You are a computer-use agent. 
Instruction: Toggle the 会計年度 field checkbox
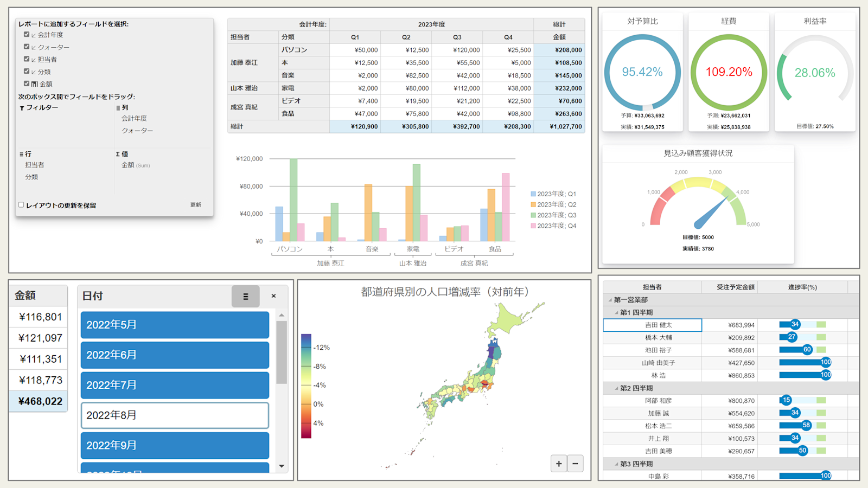[27, 34]
